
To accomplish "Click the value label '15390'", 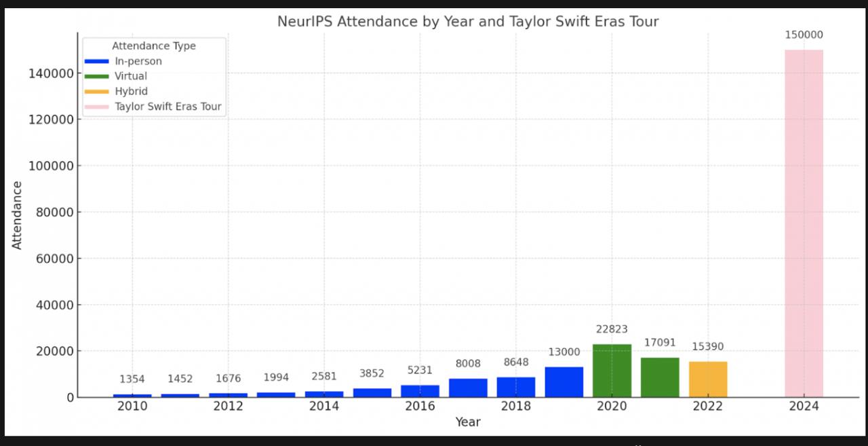I will click(708, 347).
